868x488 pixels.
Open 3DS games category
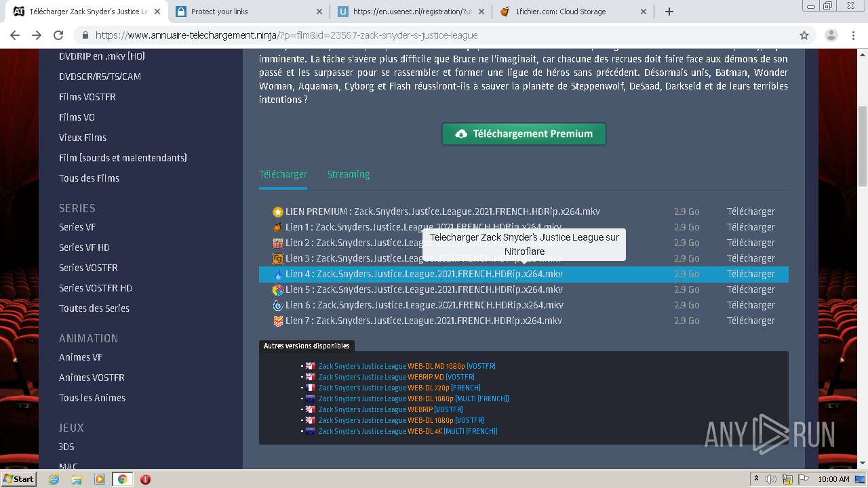click(x=66, y=447)
